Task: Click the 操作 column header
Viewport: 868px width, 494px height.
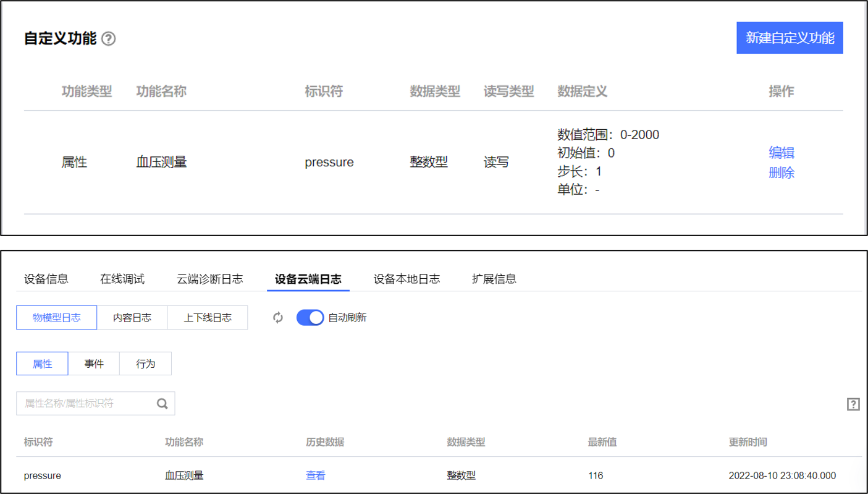Action: [x=782, y=92]
